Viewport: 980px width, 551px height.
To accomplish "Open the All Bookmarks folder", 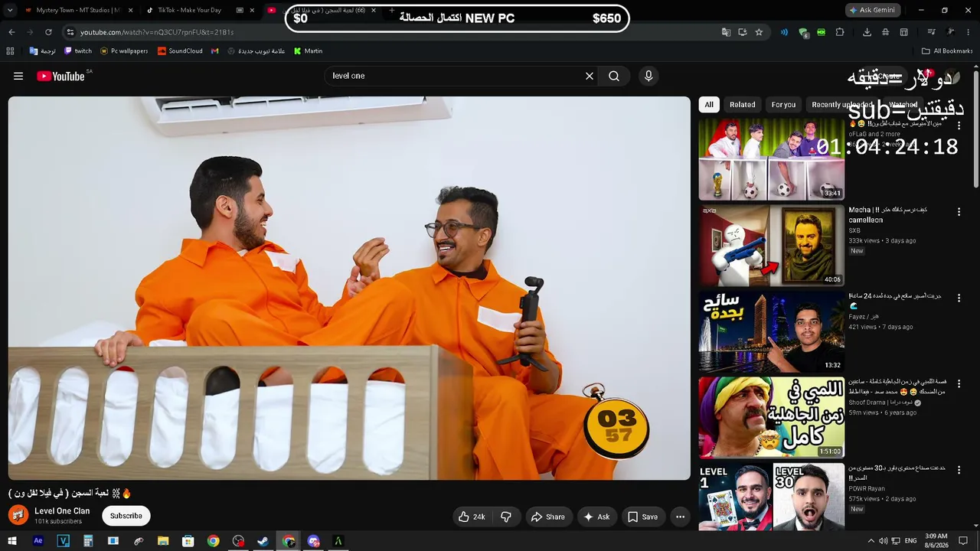I will click(x=947, y=51).
